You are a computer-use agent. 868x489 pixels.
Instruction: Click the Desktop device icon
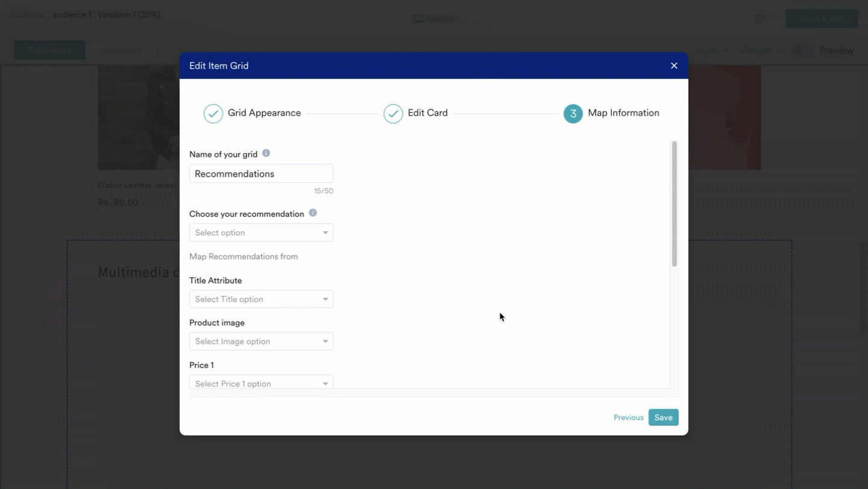pos(418,19)
